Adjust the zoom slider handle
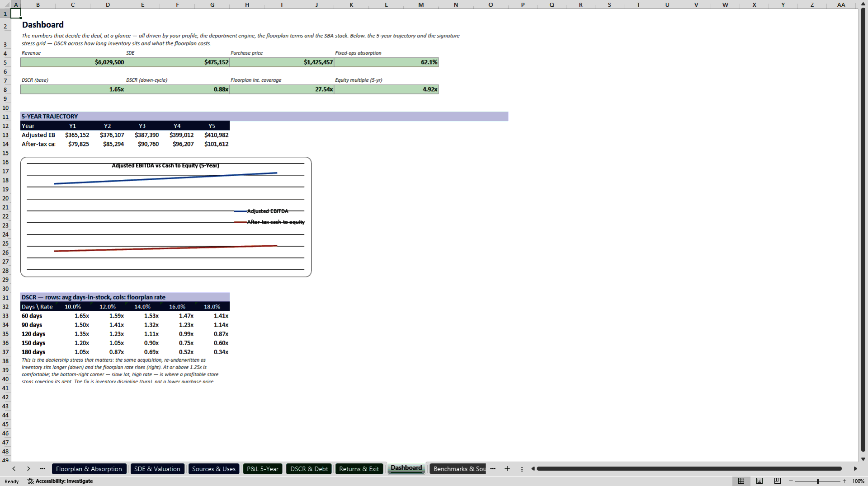The image size is (868, 486). [x=818, y=481]
